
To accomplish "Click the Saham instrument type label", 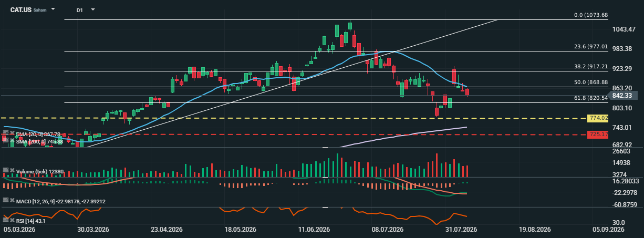I will (40, 10).
